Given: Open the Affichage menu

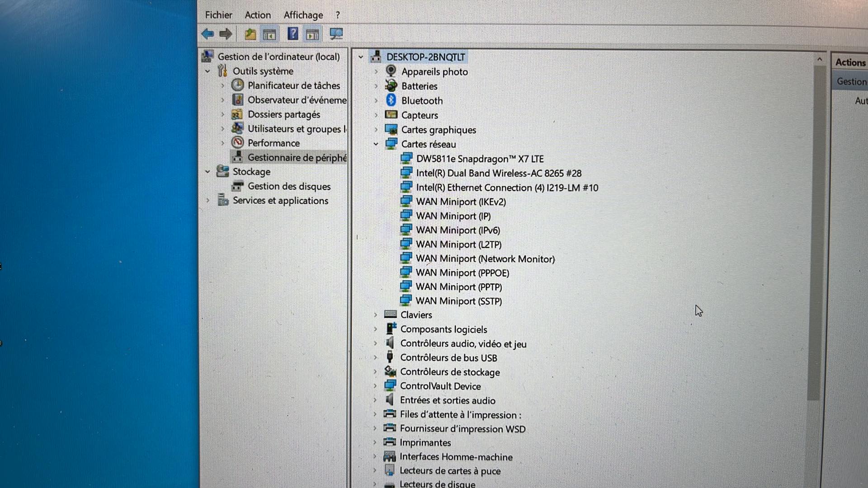Looking at the screenshot, I should [x=303, y=15].
